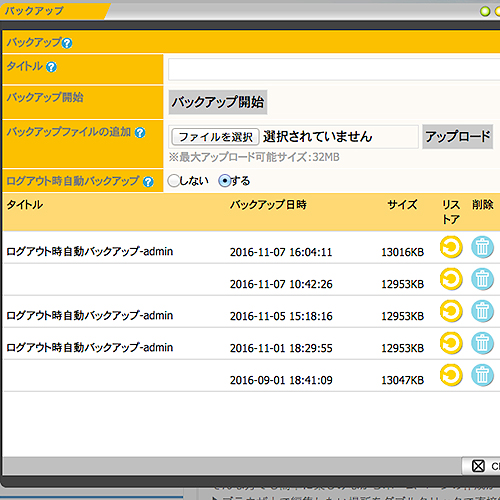Click size value 13016KB
The height and width of the screenshot is (500, 500).
(x=402, y=252)
